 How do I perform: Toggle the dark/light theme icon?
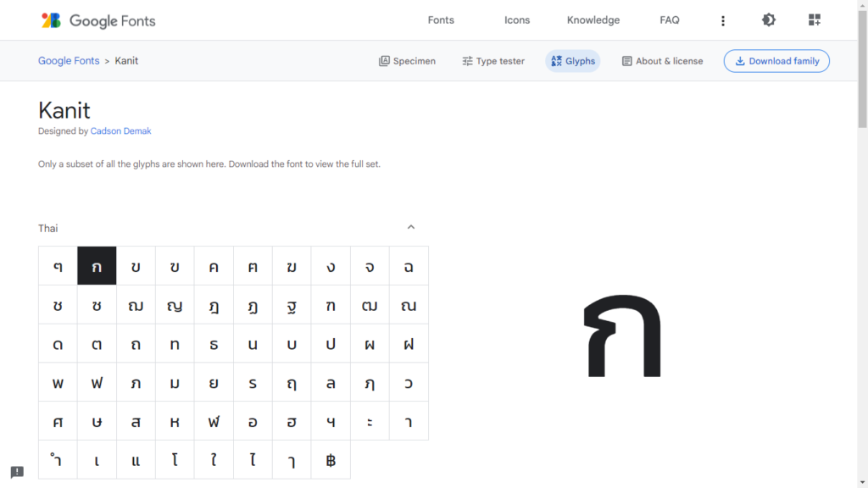pos(769,20)
